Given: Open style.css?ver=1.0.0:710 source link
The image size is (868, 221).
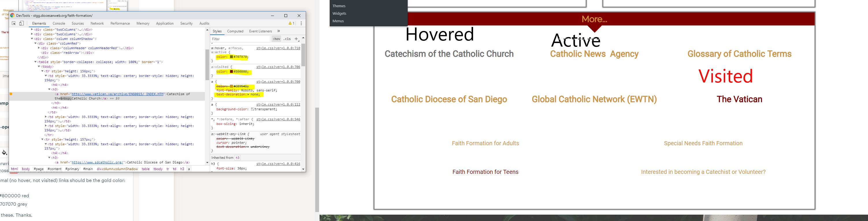Looking at the screenshot, I should [278, 48].
